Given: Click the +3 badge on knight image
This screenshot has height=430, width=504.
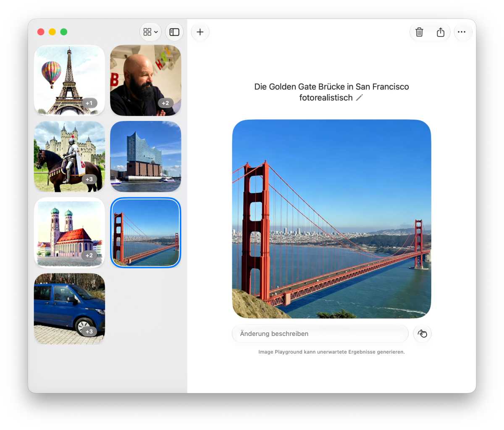Looking at the screenshot, I should pos(89,179).
